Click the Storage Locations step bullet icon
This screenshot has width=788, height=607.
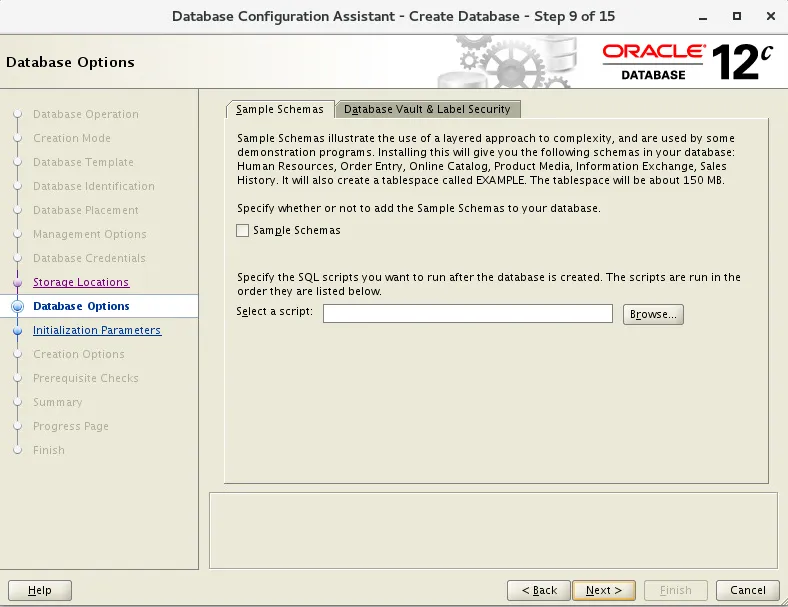[18, 282]
